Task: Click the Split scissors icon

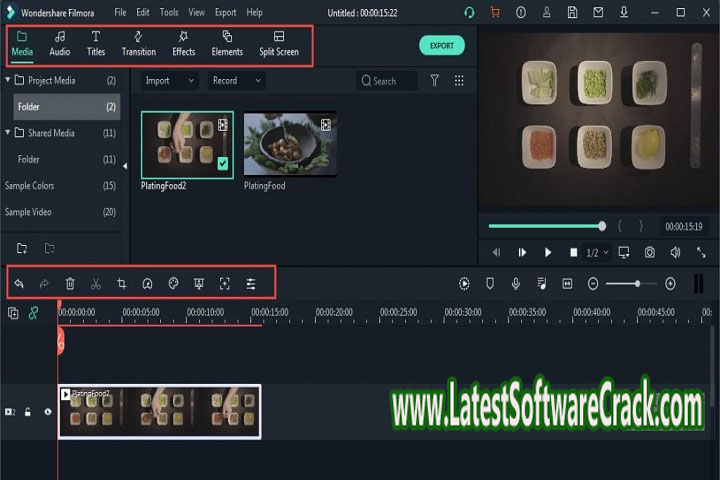Action: [96, 284]
